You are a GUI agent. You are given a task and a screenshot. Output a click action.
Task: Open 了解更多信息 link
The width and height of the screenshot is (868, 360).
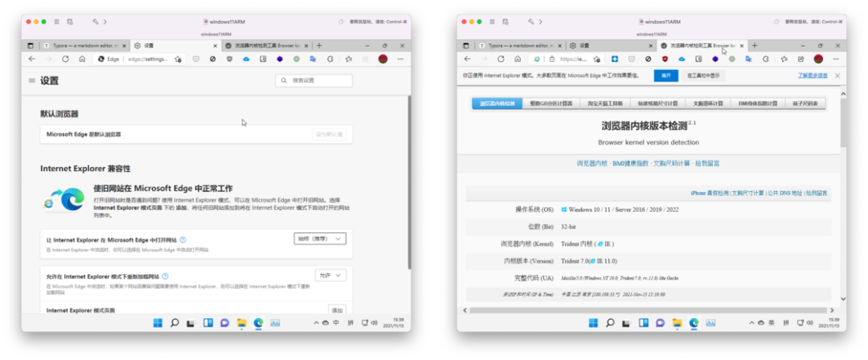[x=812, y=75]
